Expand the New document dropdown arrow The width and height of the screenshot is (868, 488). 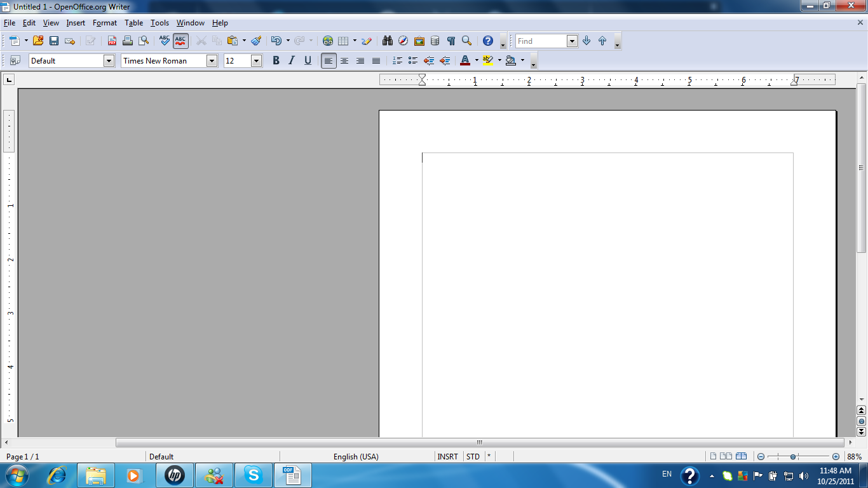pyautogui.click(x=26, y=41)
